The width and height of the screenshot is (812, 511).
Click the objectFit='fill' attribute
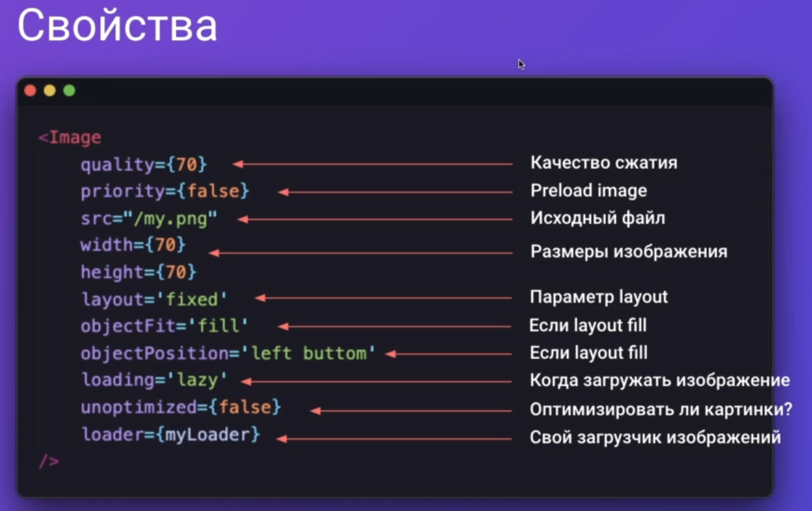pyautogui.click(x=165, y=326)
